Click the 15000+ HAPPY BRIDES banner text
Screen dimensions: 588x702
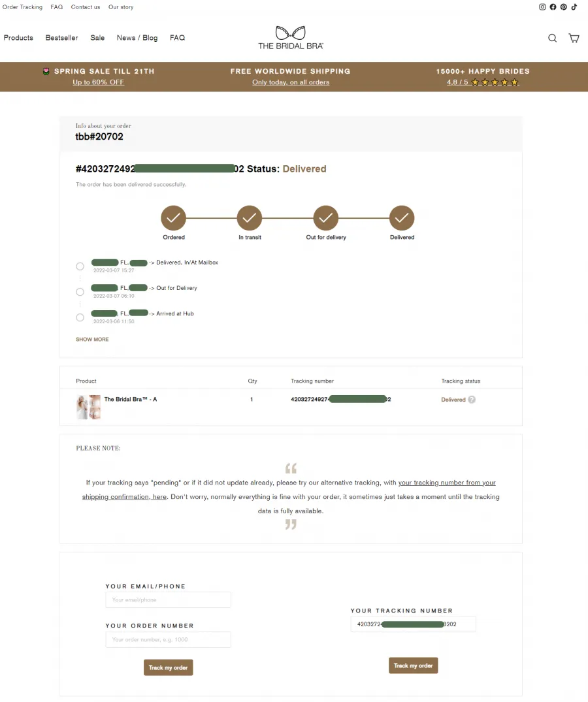(483, 71)
